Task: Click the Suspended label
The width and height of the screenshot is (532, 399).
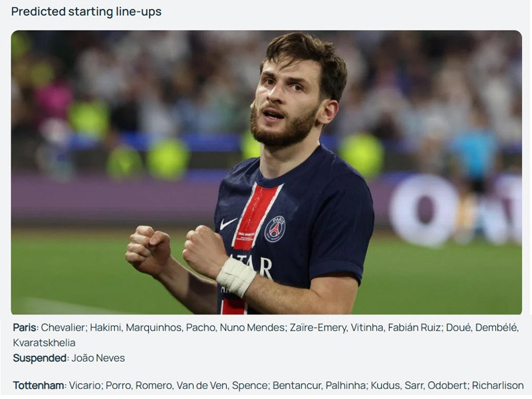Action: tap(40, 358)
